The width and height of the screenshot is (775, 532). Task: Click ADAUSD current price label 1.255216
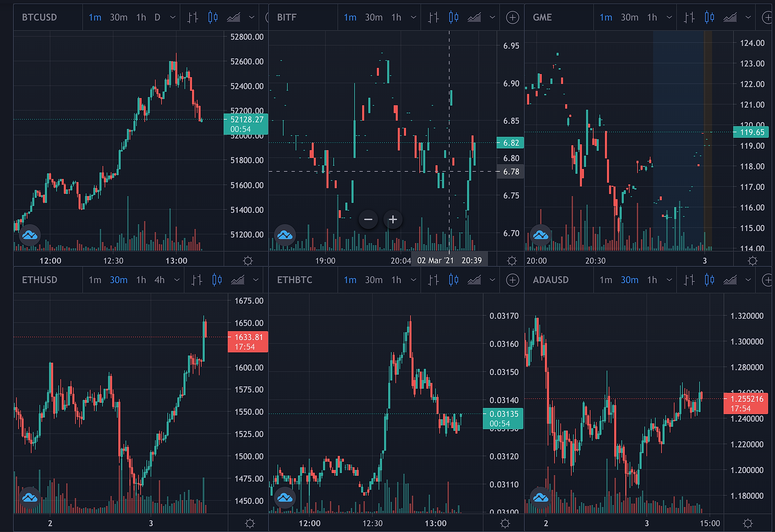click(746, 403)
